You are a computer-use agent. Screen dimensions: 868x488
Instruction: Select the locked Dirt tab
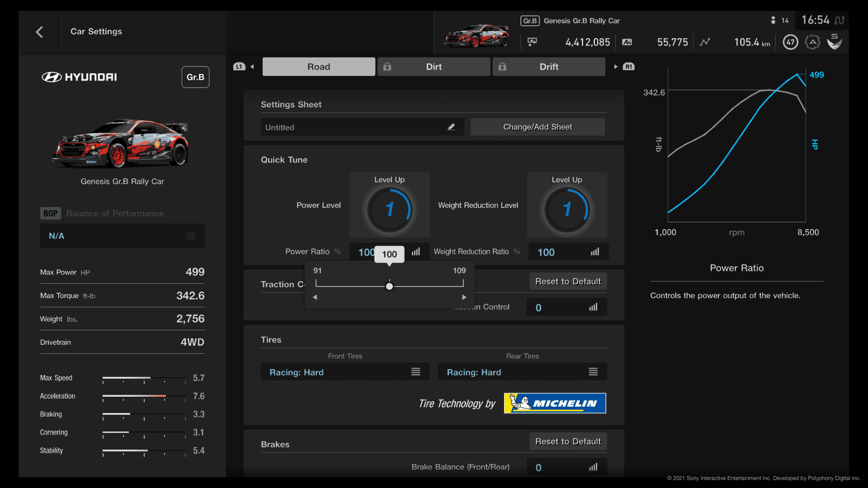434,67
